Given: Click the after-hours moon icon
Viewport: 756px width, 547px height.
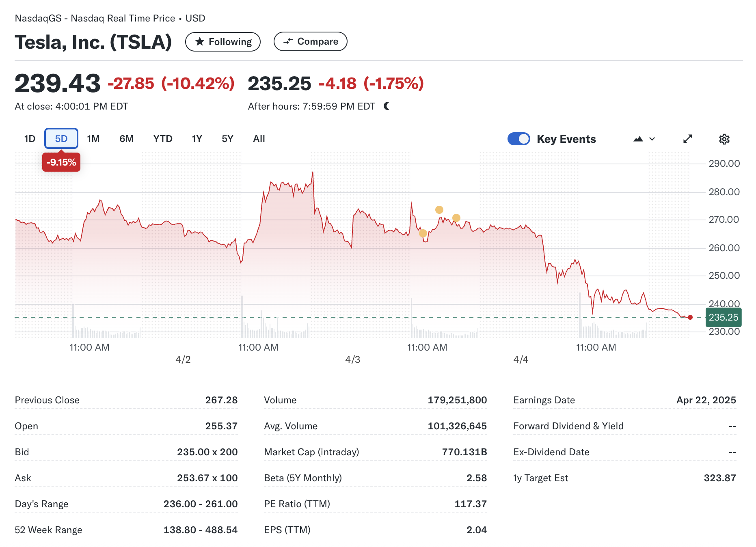Looking at the screenshot, I should (387, 106).
